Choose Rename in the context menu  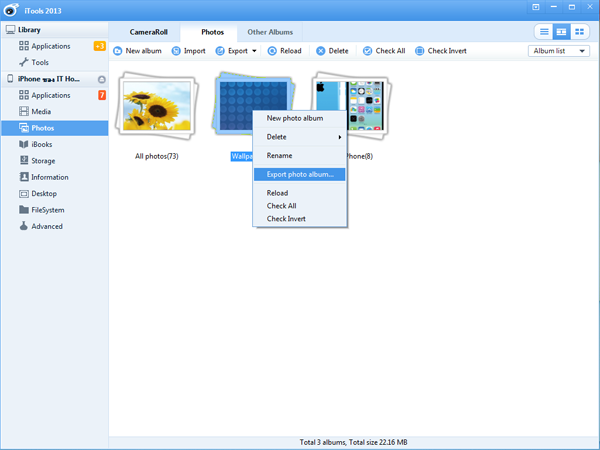[279, 155]
